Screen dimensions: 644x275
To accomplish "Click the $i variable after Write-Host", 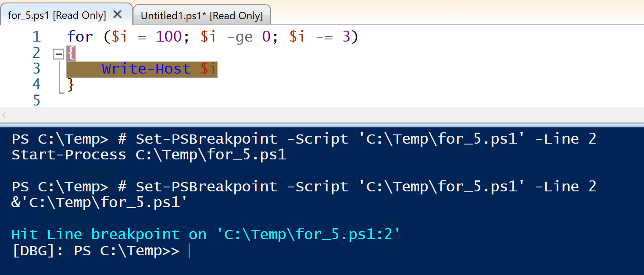I will (209, 69).
